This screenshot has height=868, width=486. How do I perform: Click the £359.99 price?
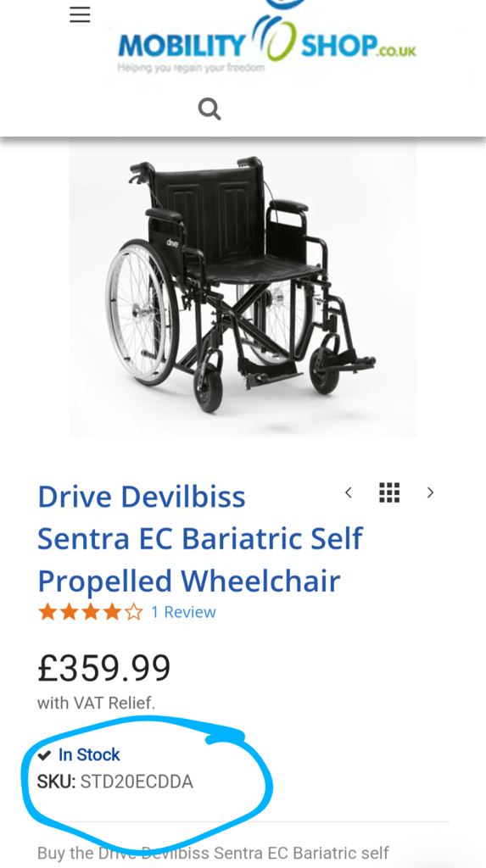pyautogui.click(x=104, y=668)
